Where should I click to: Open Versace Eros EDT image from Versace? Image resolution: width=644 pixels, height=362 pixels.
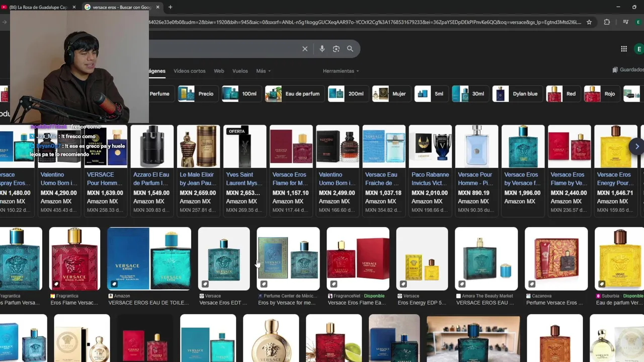pos(224,259)
